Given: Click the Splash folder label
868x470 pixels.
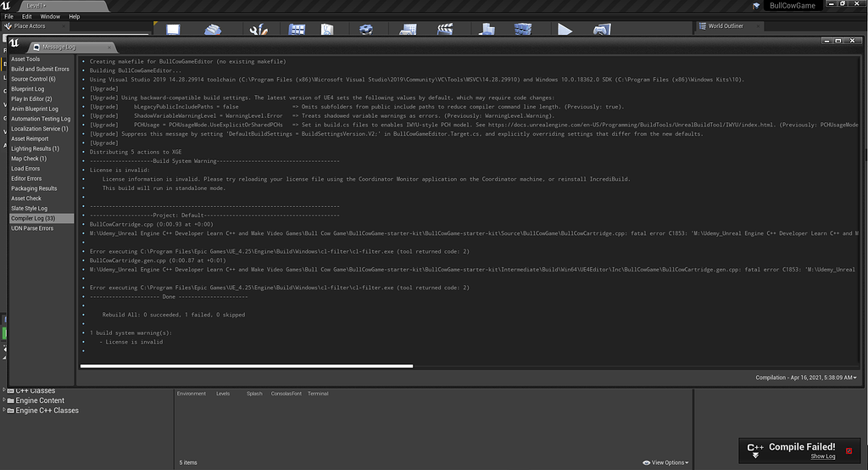Looking at the screenshot, I should [x=254, y=394].
